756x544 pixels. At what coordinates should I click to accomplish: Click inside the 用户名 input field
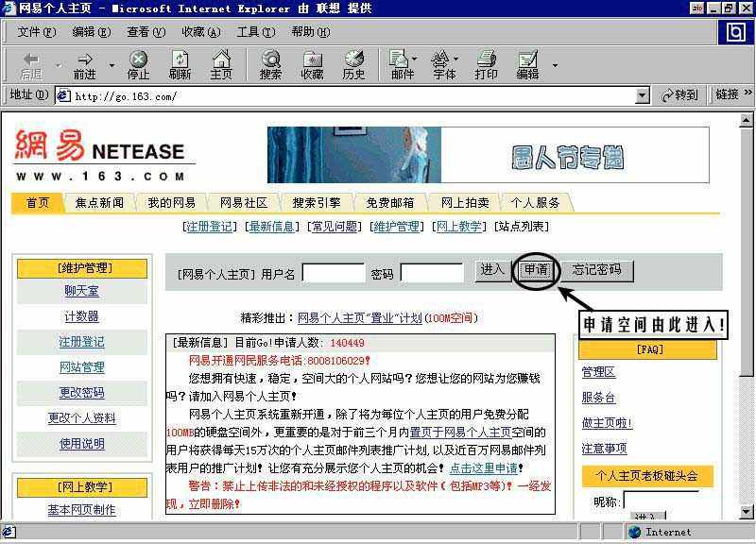tap(333, 271)
